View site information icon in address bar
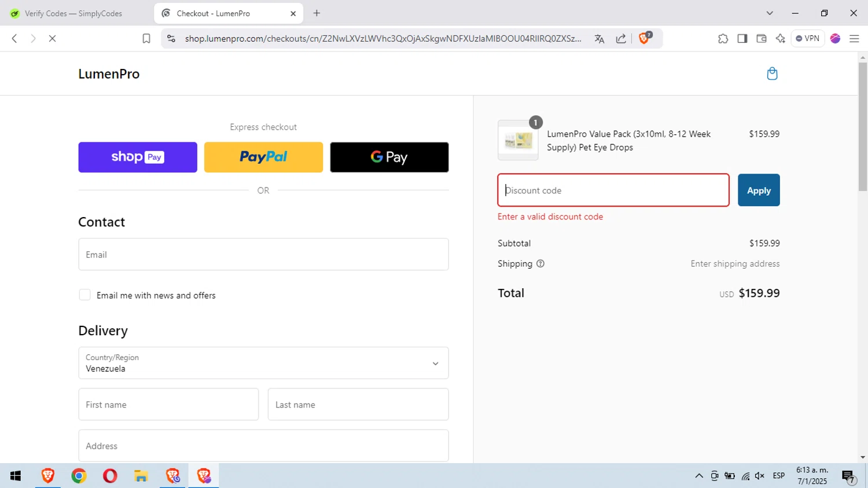This screenshot has width=868, height=488. (x=171, y=38)
